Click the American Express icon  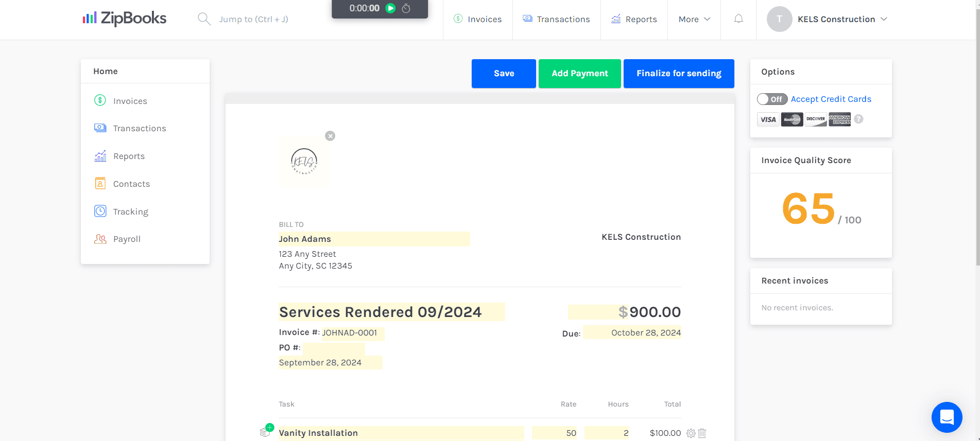coord(839,119)
